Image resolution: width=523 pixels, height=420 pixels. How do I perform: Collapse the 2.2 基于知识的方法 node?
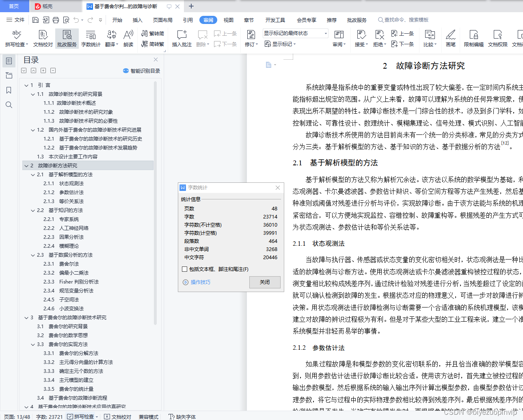(x=33, y=210)
